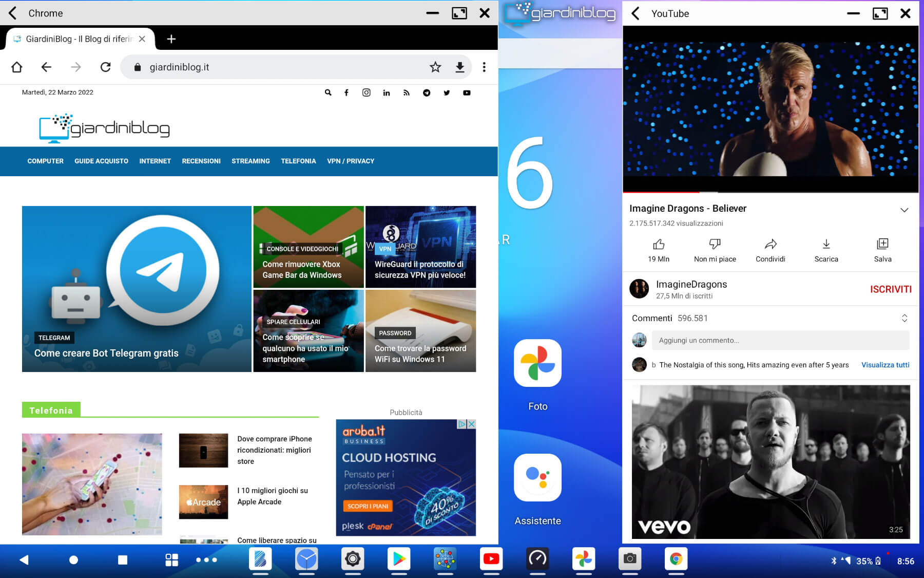Click the Chrome home icon
This screenshot has height=578, width=924.
pyautogui.click(x=17, y=67)
